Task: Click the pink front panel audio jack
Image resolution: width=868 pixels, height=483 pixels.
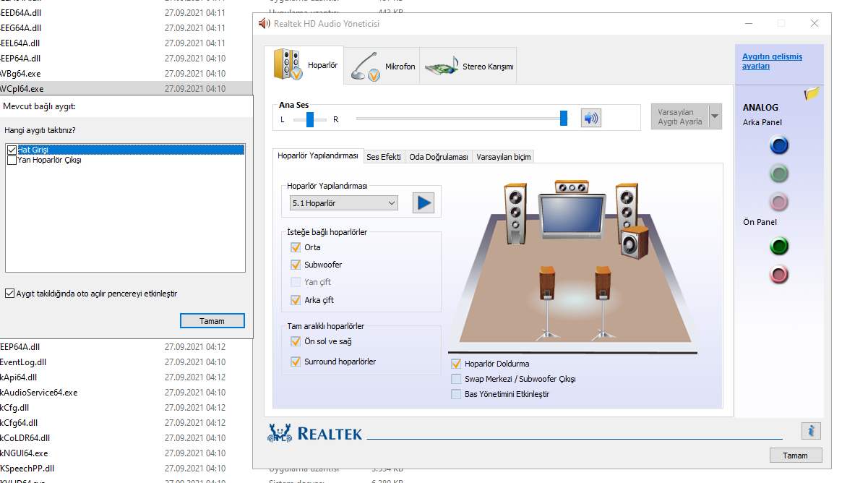Action: click(778, 275)
